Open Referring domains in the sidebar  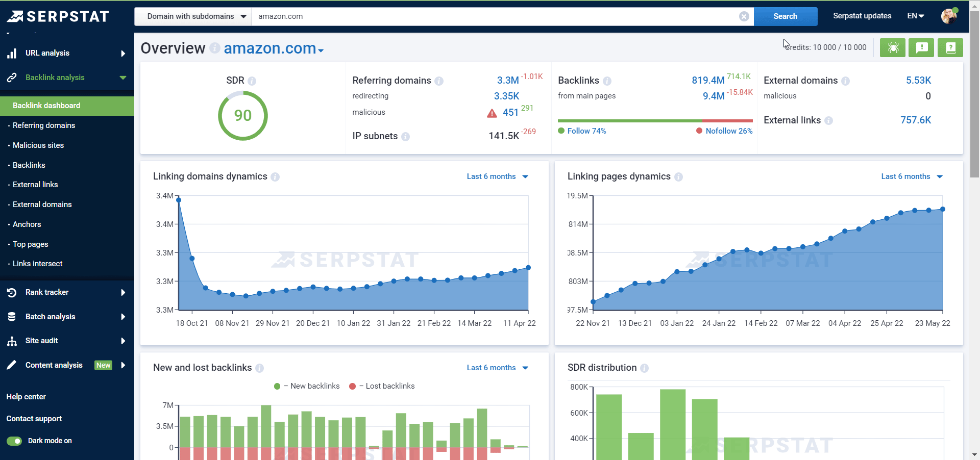tap(44, 125)
